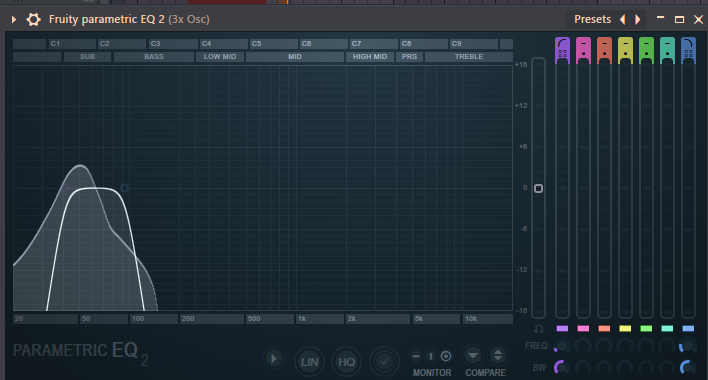
Task: Click the HIGH MID frequency range label
Action: click(x=370, y=57)
